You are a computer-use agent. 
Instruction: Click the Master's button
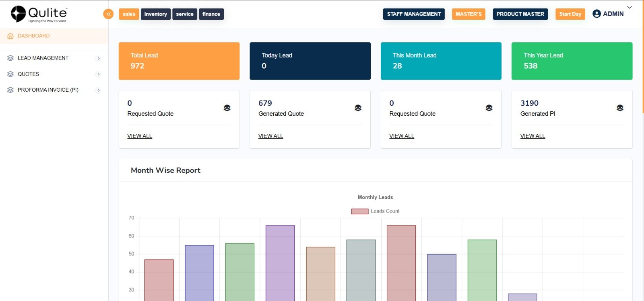point(469,14)
